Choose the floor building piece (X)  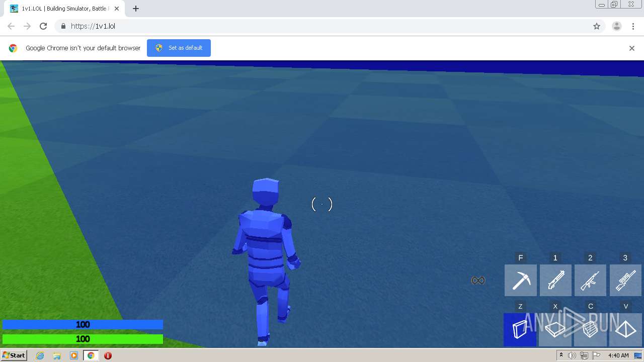(x=555, y=330)
